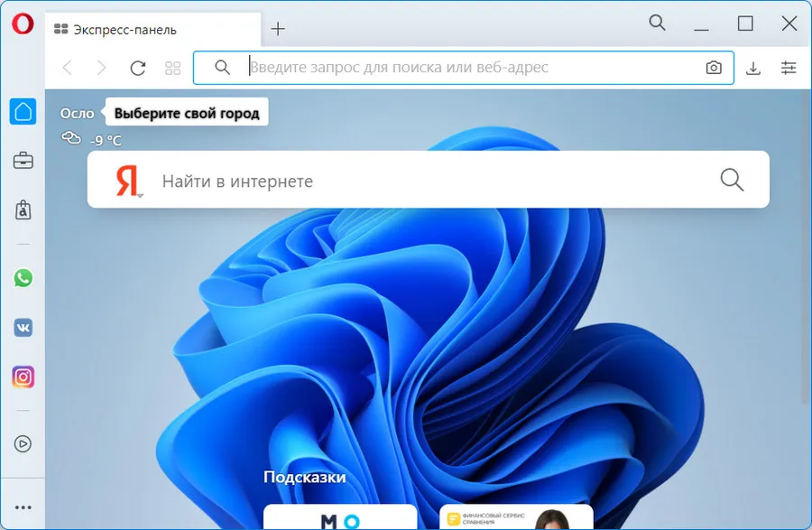Launch WhatsApp from the sidebar
The height and width of the screenshot is (530, 812).
pyautogui.click(x=23, y=278)
